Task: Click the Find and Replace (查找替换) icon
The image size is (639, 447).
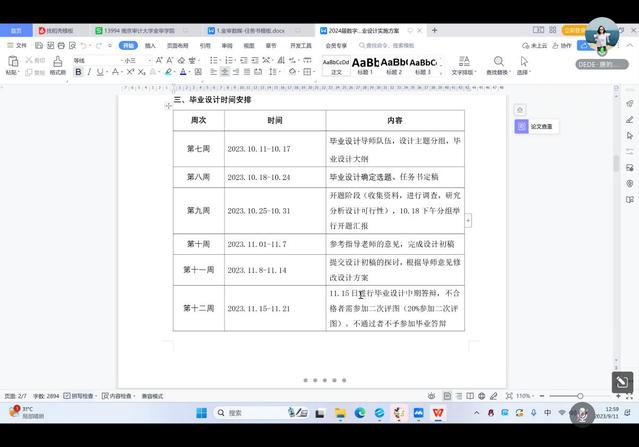Action: [x=496, y=62]
